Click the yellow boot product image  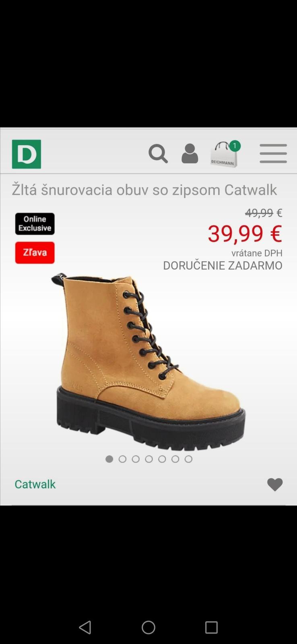(148, 361)
